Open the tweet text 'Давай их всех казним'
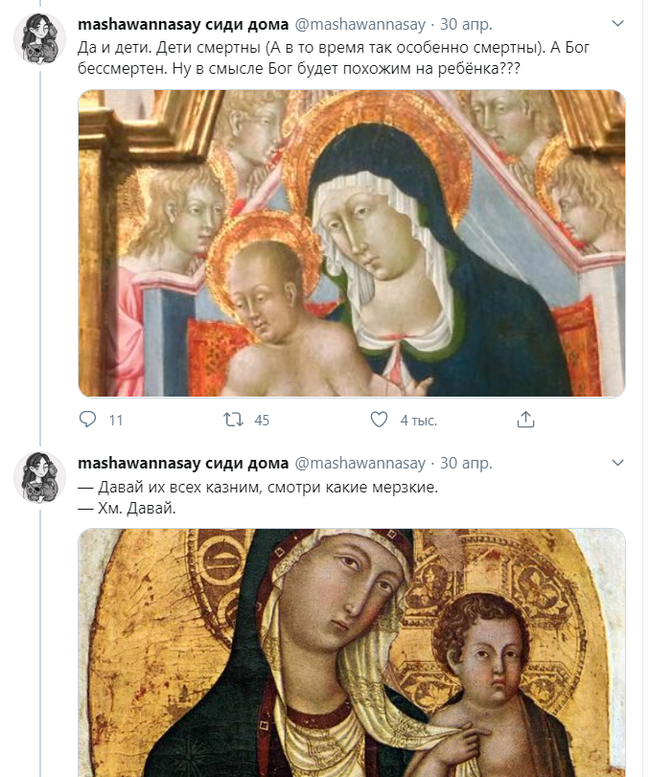650x777 pixels. [x=258, y=487]
